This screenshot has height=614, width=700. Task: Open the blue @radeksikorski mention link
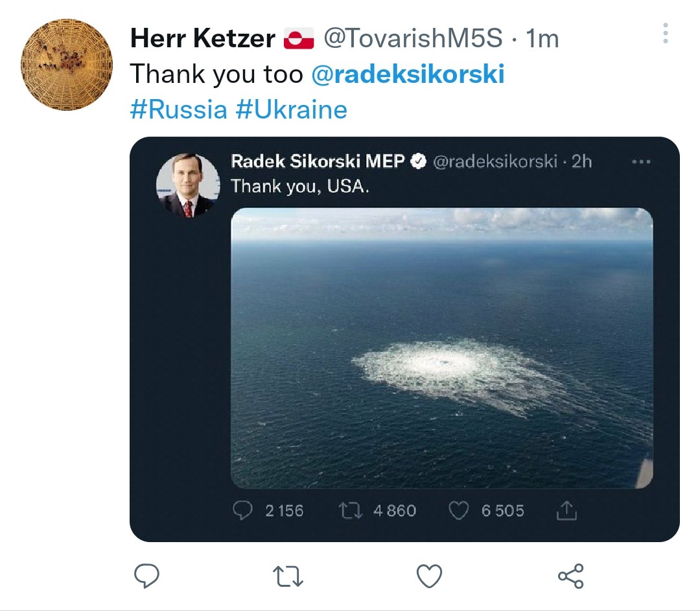pos(408,74)
